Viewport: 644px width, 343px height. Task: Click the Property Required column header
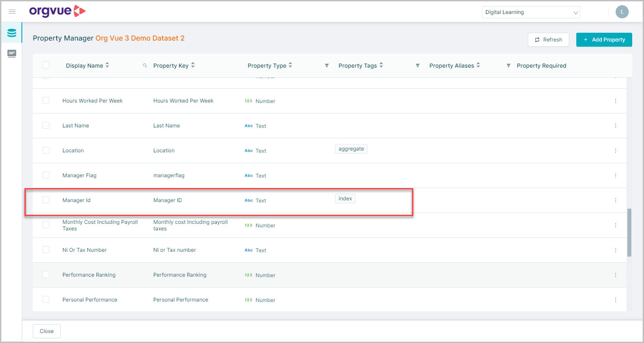point(541,65)
